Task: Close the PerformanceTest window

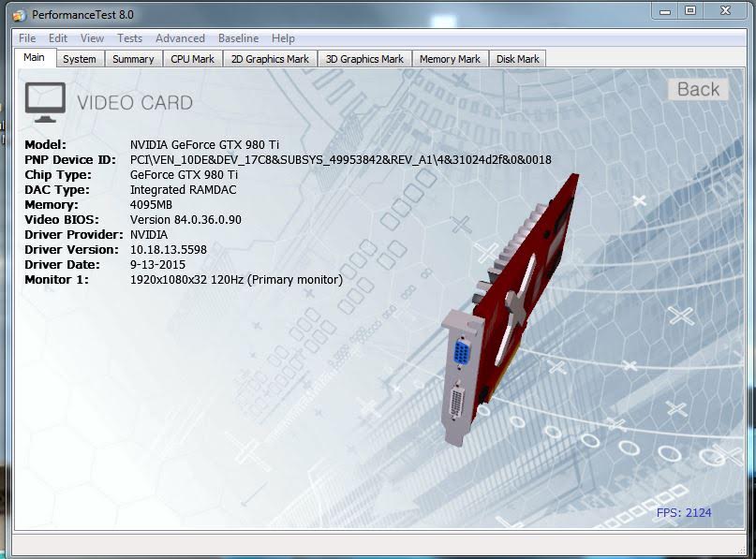Action: coord(726,10)
